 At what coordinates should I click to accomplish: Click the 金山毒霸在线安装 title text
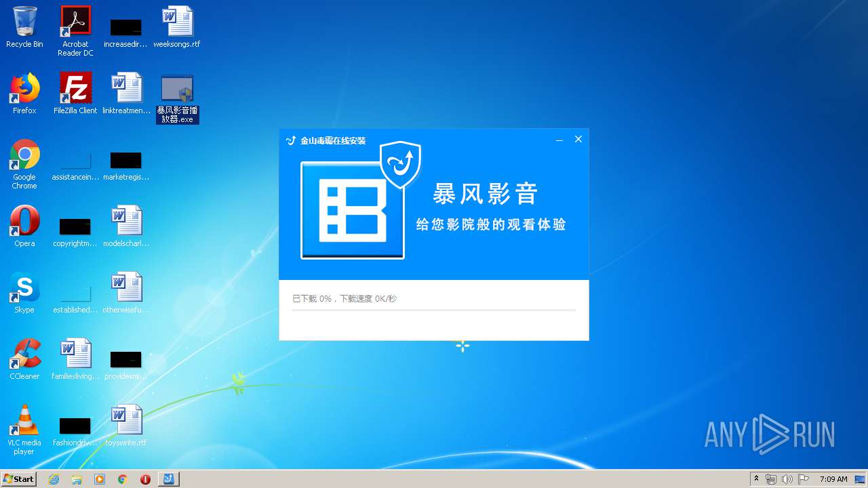point(333,140)
